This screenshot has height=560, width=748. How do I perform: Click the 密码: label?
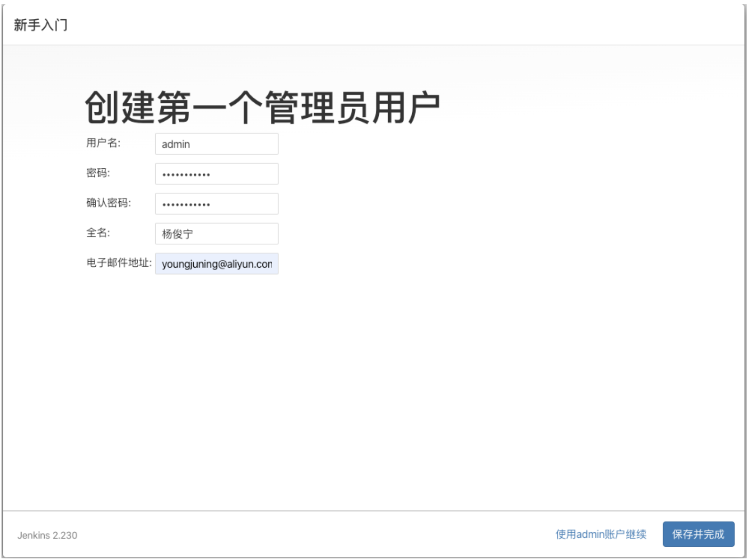coord(98,173)
